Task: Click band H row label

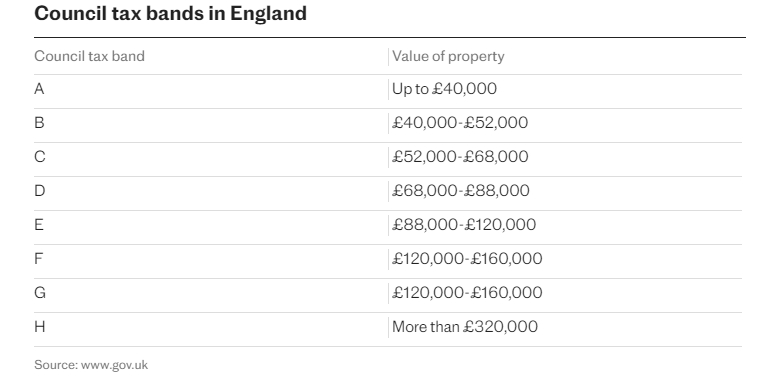Action: [40, 327]
